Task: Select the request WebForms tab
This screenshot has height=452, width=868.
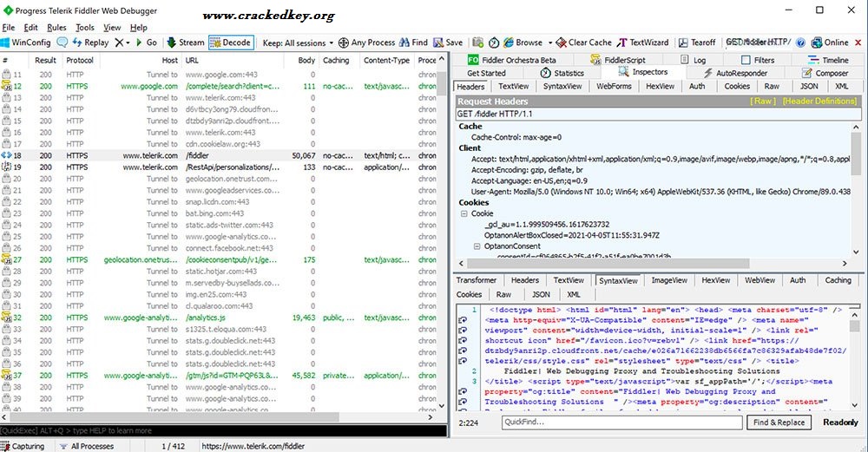Action: click(614, 86)
